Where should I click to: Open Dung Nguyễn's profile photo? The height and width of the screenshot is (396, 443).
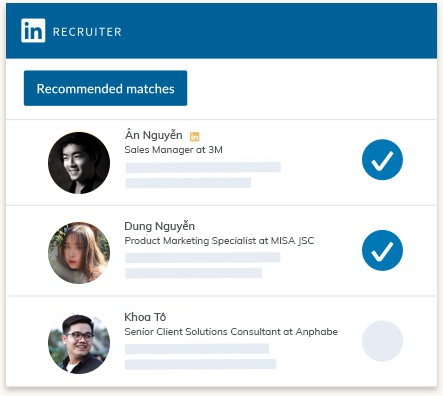tap(79, 253)
